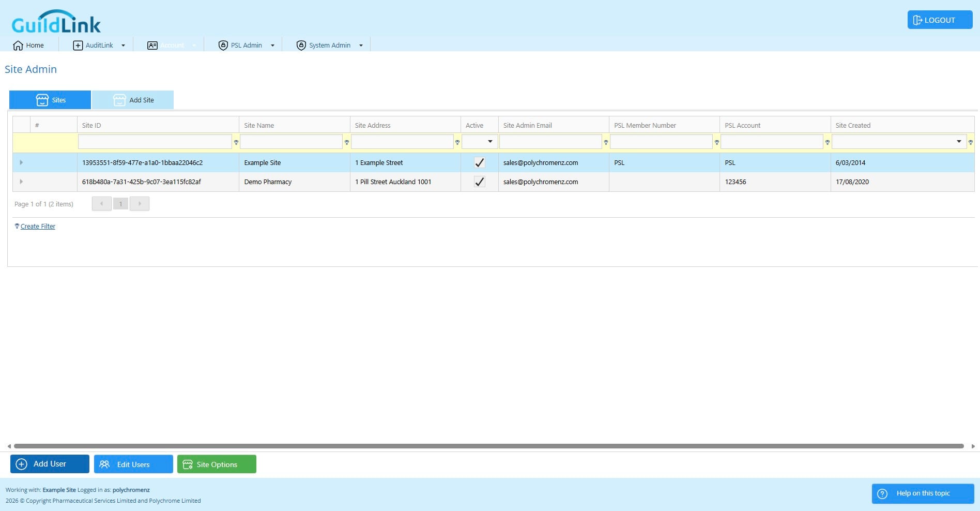Open the Create Filter link
Image resolution: width=980 pixels, height=511 pixels.
[38, 226]
